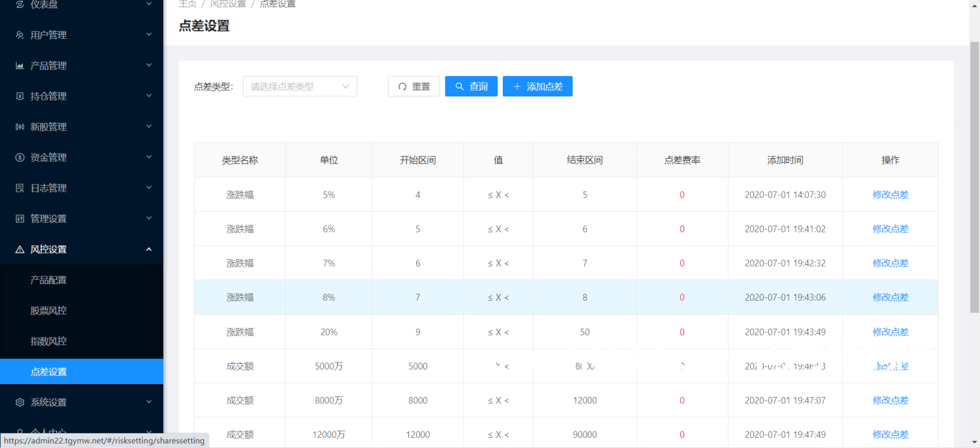The width and height of the screenshot is (980, 448).
Task: Open the 请选择点差类型 dropdown
Action: tap(300, 86)
